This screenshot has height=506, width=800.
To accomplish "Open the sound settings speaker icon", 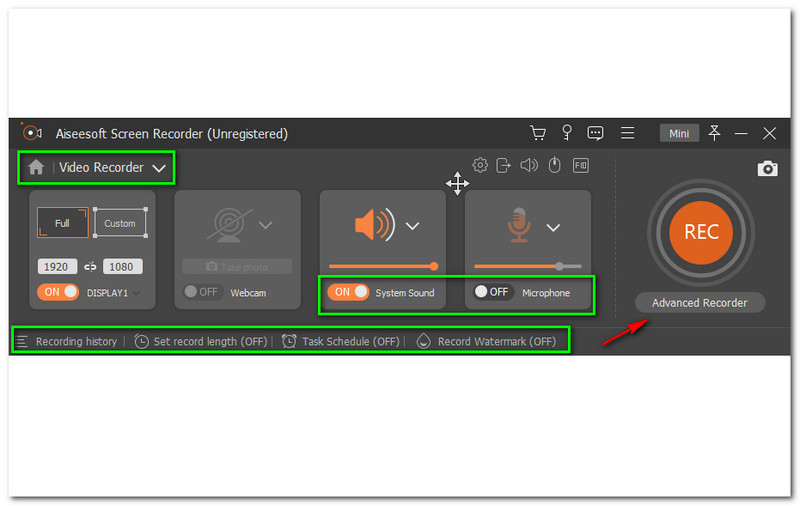I will [x=529, y=165].
